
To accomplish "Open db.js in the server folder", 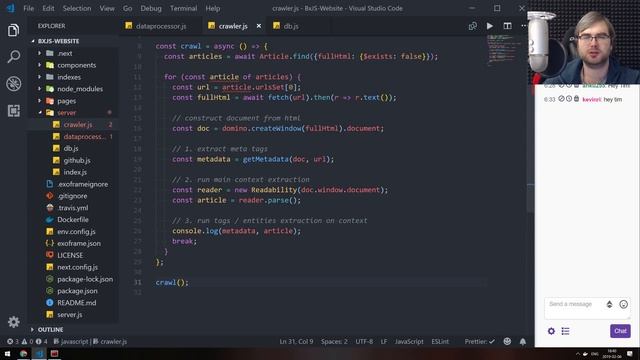I will click(71, 149).
